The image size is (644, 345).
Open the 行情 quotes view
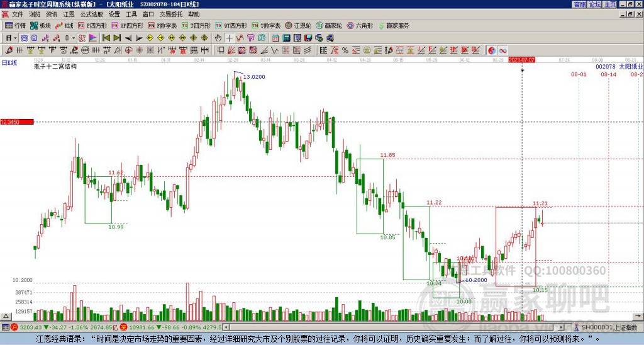pos(16,26)
